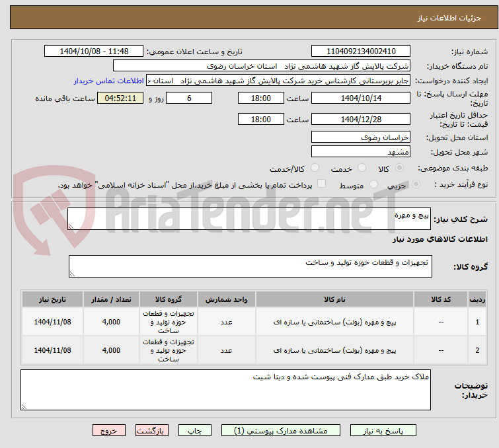
Task: Click row 2 unit عدد cell
Action: click(x=226, y=350)
